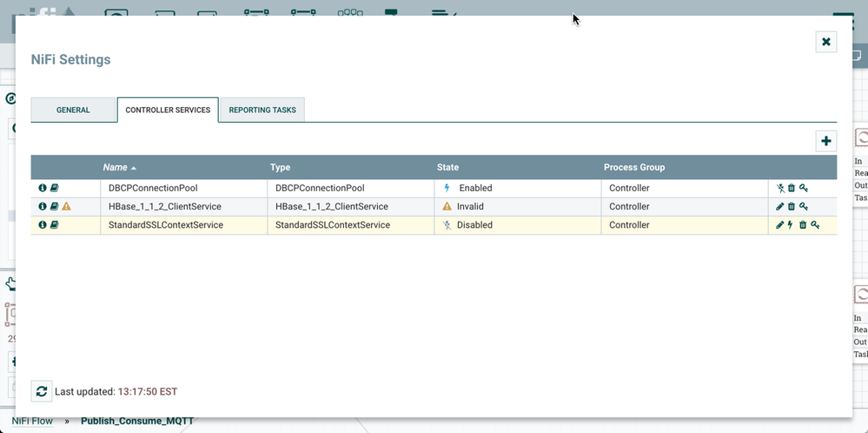
Task: Switch to the General tab
Action: 73,110
